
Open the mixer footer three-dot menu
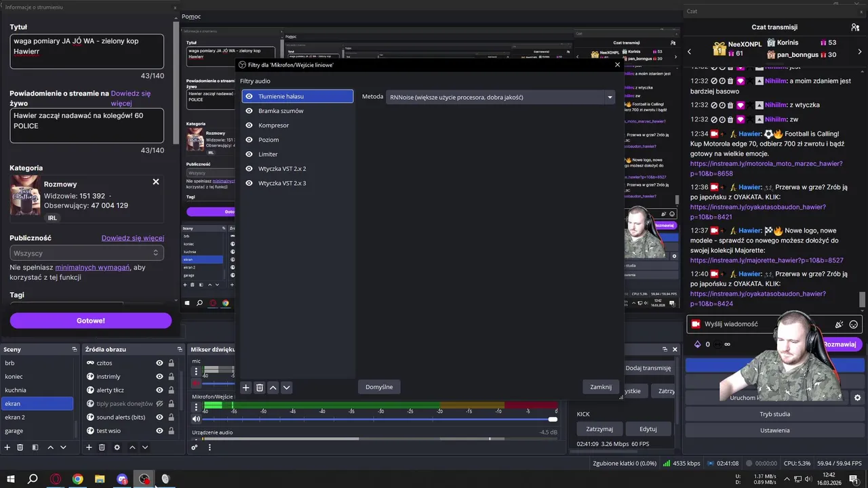210,447
